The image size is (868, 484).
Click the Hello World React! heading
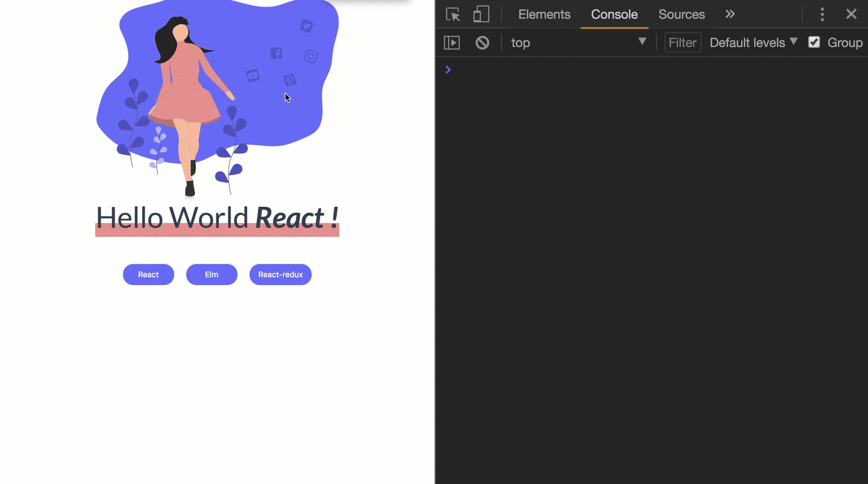click(x=217, y=218)
